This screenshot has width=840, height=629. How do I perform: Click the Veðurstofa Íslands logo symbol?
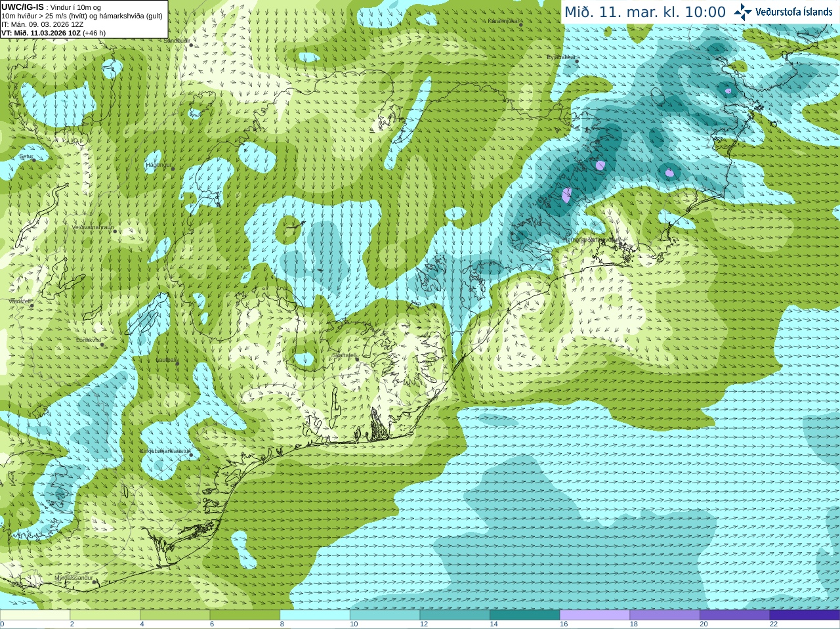point(742,11)
